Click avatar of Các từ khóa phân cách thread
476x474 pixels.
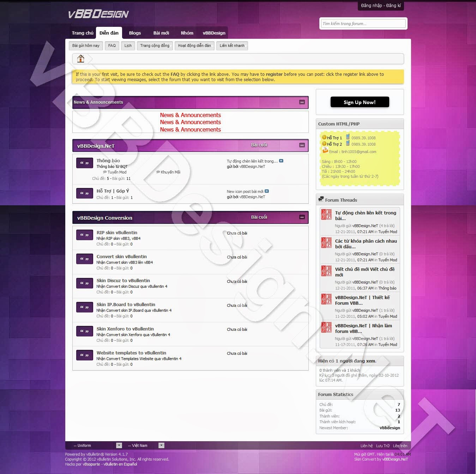[x=326, y=243]
